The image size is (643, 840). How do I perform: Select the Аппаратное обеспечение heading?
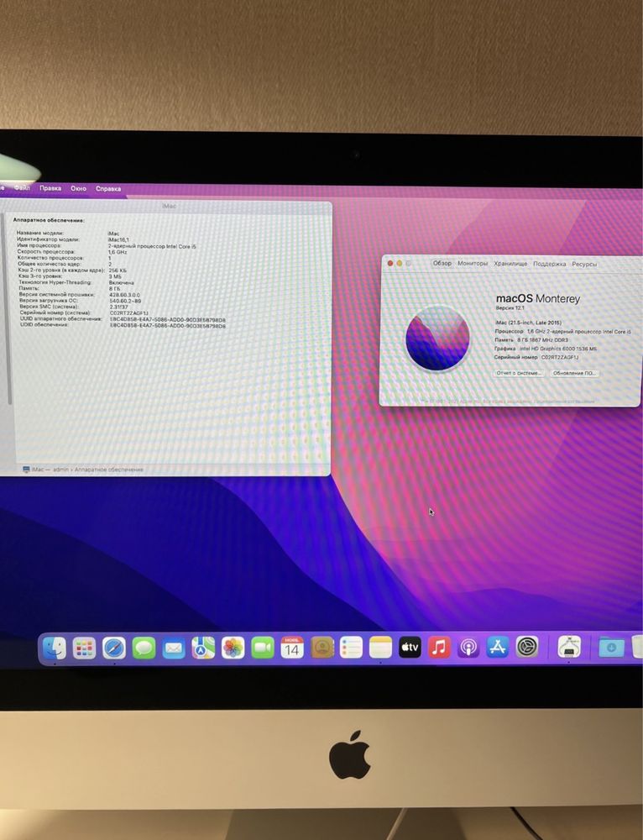click(x=49, y=220)
